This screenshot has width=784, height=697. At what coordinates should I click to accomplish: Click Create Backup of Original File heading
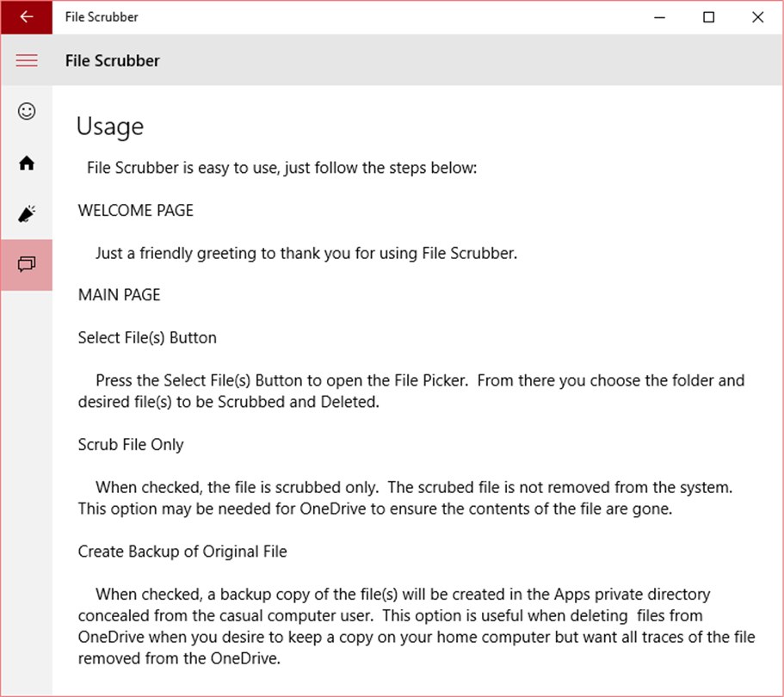[182, 552]
